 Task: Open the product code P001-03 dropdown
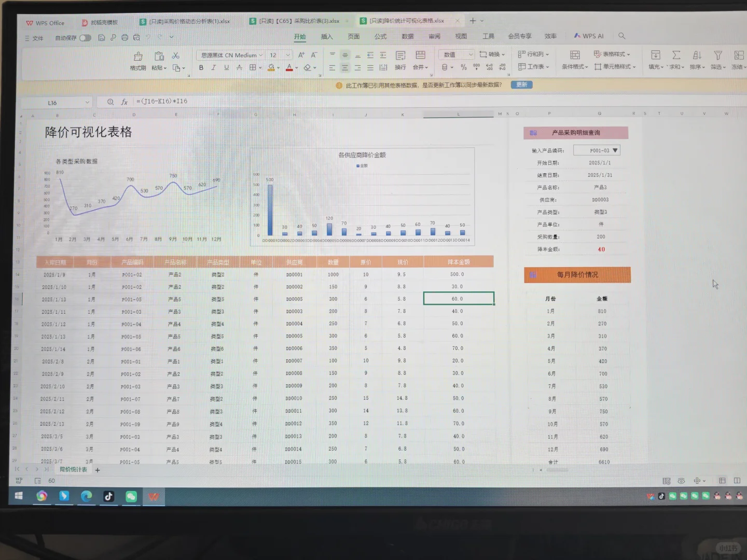tap(615, 150)
